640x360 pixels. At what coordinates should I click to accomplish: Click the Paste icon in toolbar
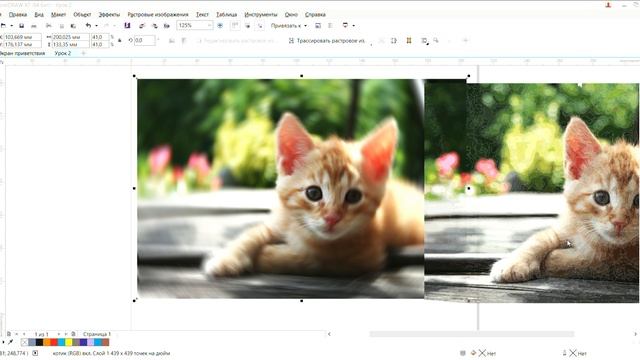click(73, 26)
